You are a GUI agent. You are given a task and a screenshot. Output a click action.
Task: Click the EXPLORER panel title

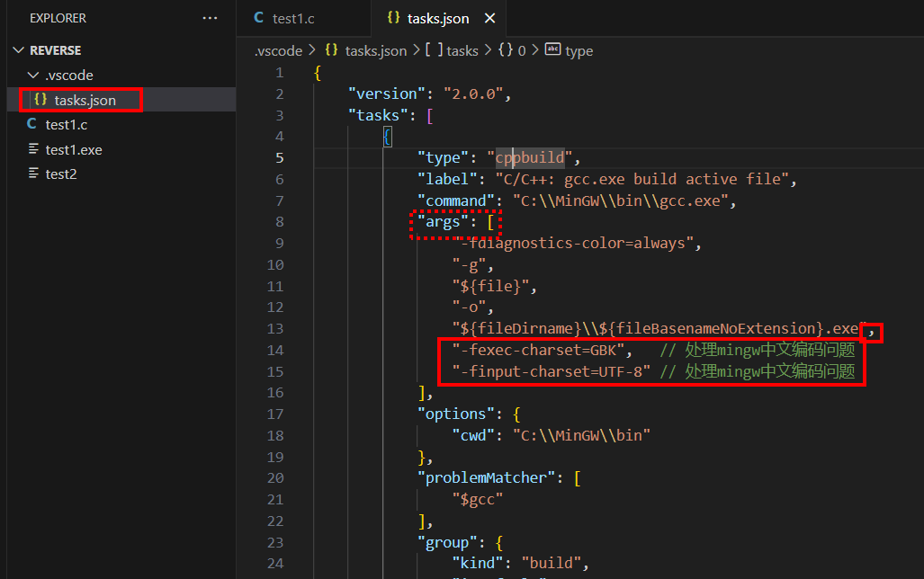(x=58, y=18)
